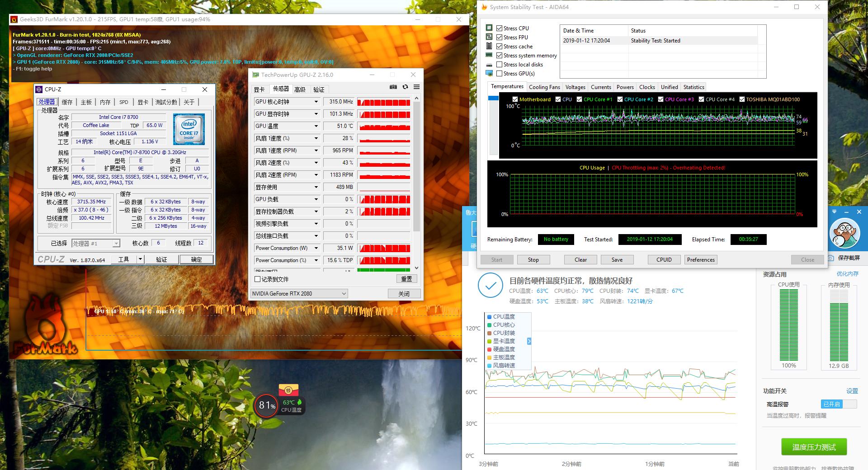Open the 设置 link under 功能开关
Viewport: 868px width, 470px height.
coord(852,391)
